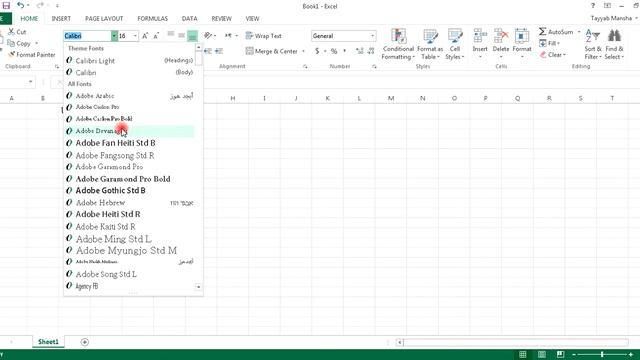
Task: Open the AutoSum dropdown arrow
Action: [x=579, y=31]
